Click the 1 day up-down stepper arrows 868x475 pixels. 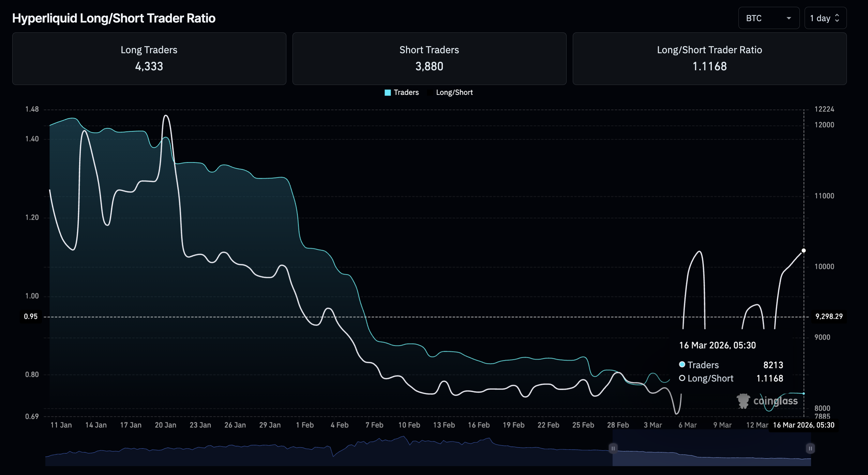[x=837, y=18]
